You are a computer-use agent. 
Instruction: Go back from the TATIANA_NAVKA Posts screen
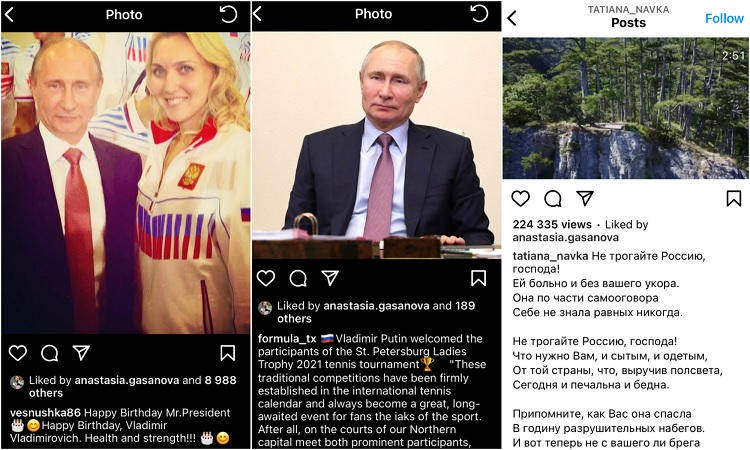512,18
